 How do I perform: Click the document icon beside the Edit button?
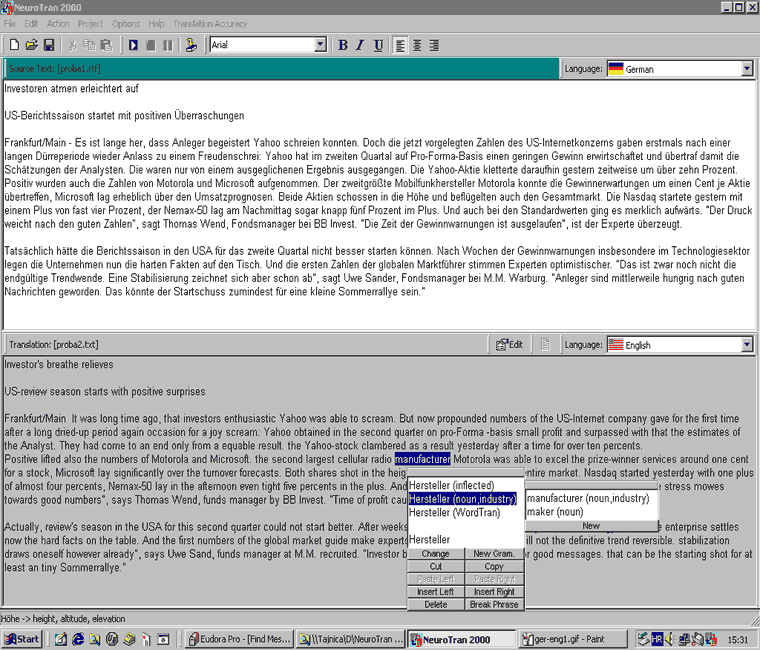(x=545, y=345)
